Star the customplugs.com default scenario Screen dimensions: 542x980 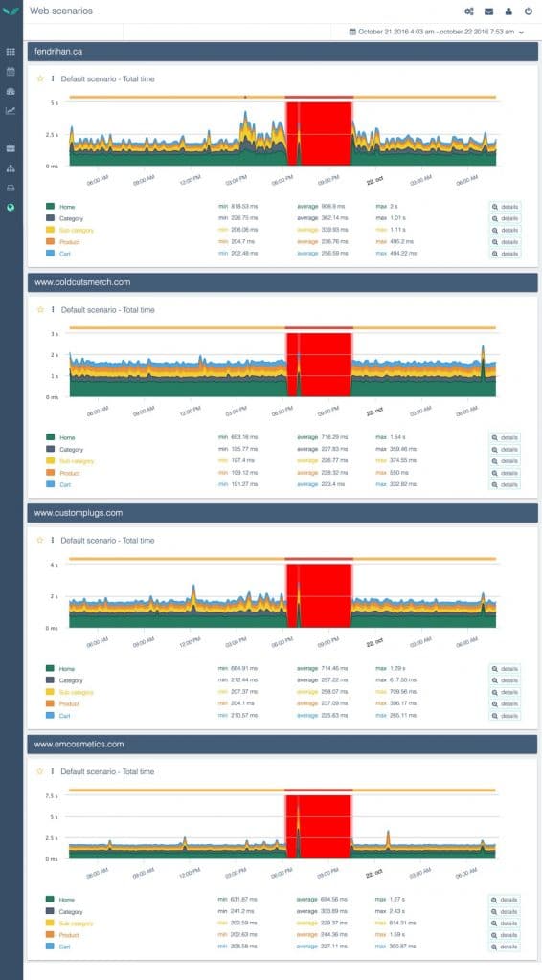pyautogui.click(x=40, y=540)
